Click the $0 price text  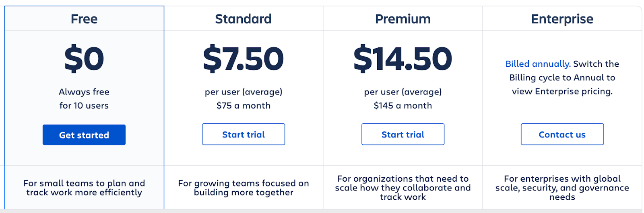[x=84, y=59]
